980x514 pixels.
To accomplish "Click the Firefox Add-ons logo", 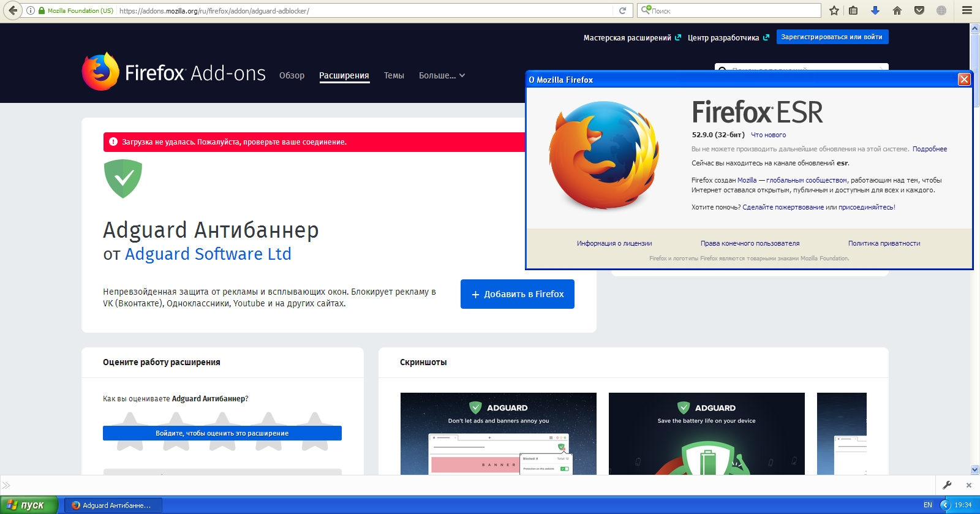I will pyautogui.click(x=174, y=72).
